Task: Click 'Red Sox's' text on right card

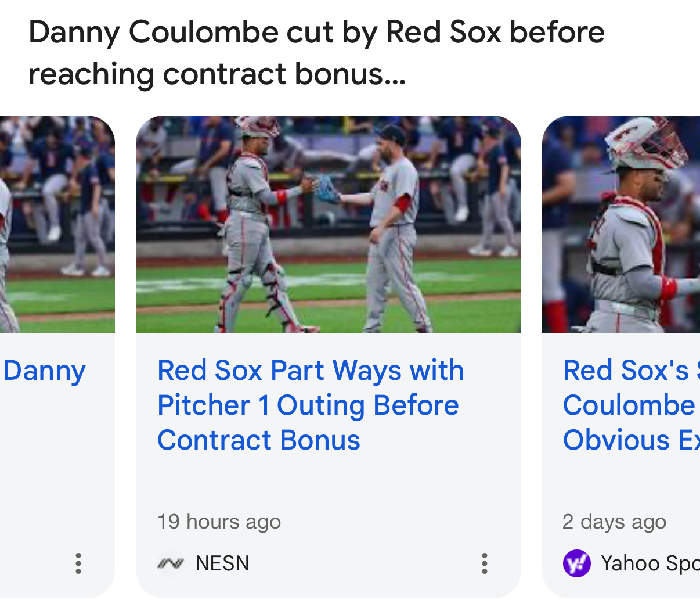Action: [x=626, y=371]
